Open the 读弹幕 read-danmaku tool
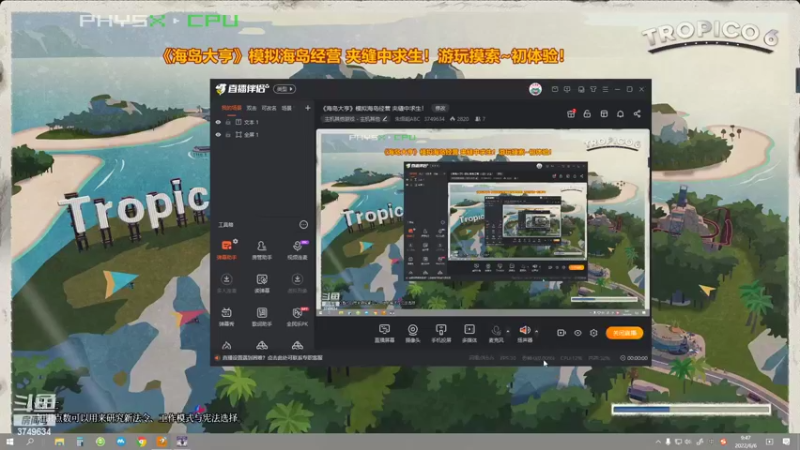 262,283
